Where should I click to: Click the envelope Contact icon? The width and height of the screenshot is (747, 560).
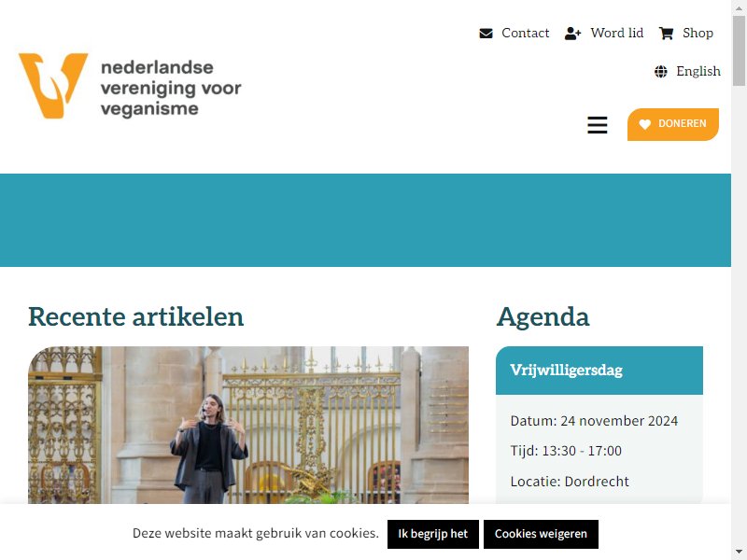(486, 34)
